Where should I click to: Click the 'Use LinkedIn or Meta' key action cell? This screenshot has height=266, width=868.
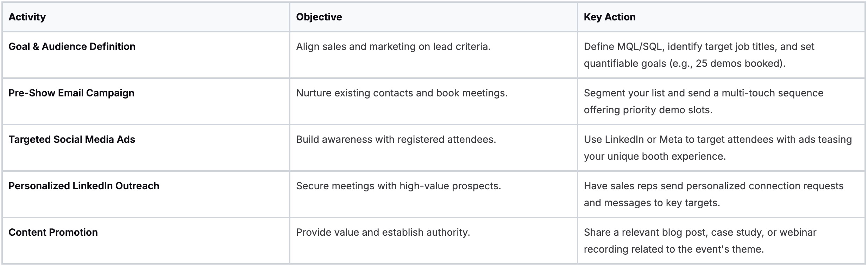[721, 148]
